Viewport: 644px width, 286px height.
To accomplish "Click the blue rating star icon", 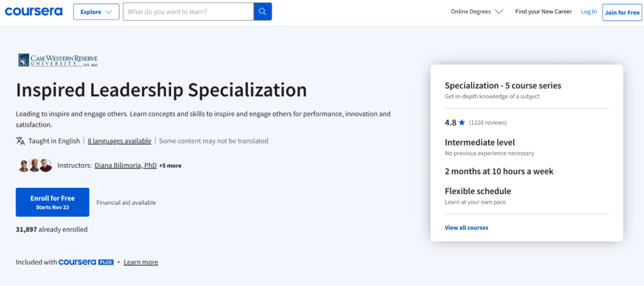I will pos(462,123).
